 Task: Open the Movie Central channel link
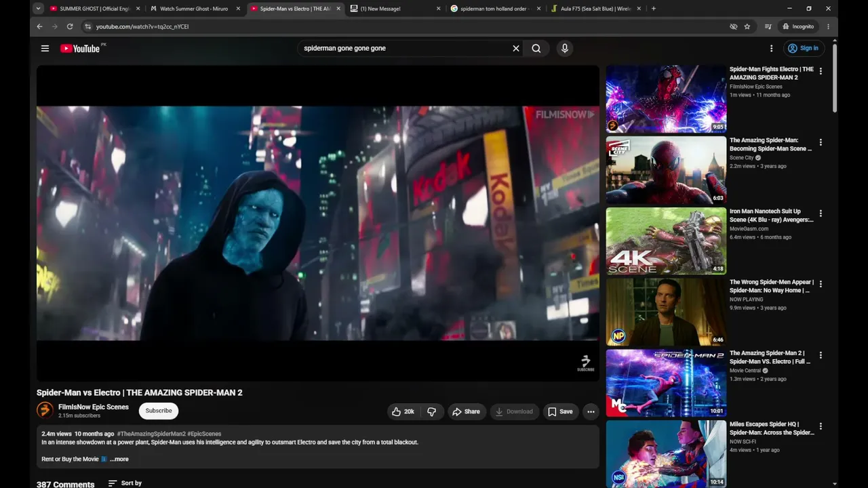point(746,371)
